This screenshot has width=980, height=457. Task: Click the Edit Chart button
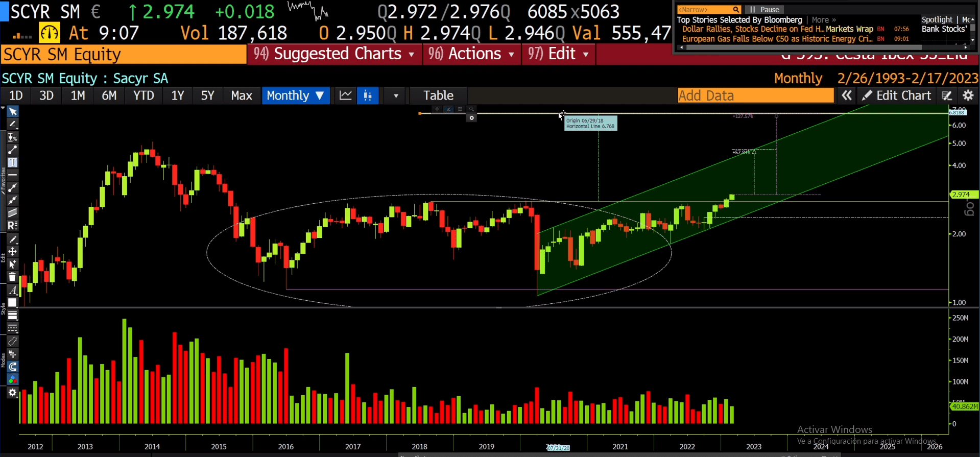[x=896, y=95]
